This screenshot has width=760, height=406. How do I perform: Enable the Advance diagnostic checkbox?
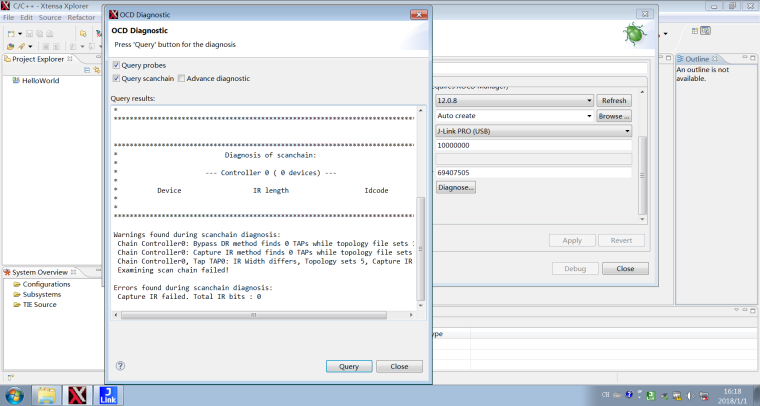(181, 78)
